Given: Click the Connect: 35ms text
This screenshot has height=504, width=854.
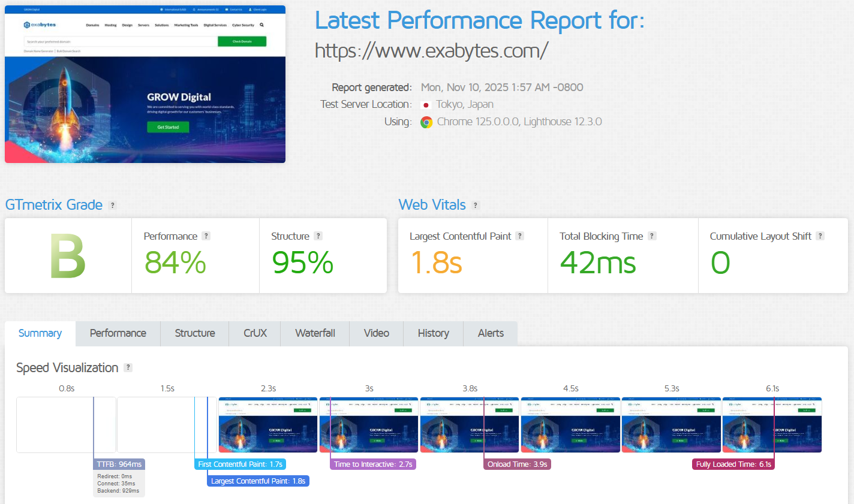Looking at the screenshot, I should [116, 484].
